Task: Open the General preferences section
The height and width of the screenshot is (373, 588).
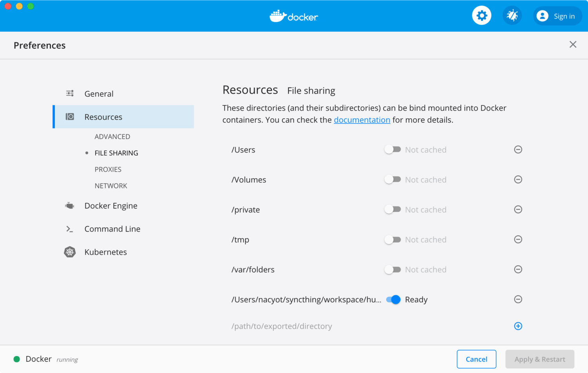Action: pos(123,94)
